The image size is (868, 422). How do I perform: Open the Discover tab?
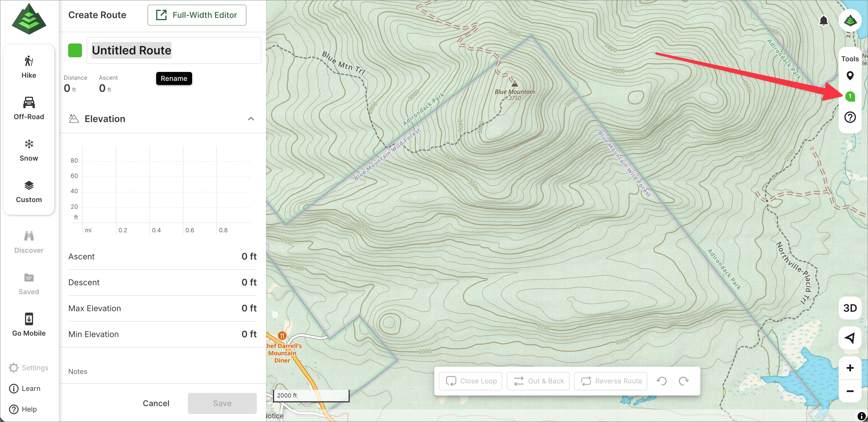[x=29, y=242]
